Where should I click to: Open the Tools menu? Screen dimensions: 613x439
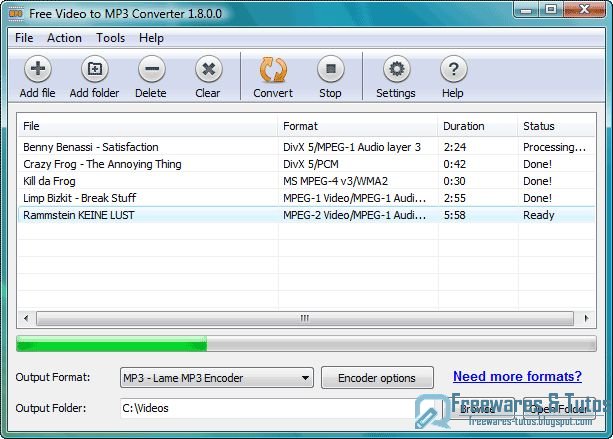pos(111,38)
